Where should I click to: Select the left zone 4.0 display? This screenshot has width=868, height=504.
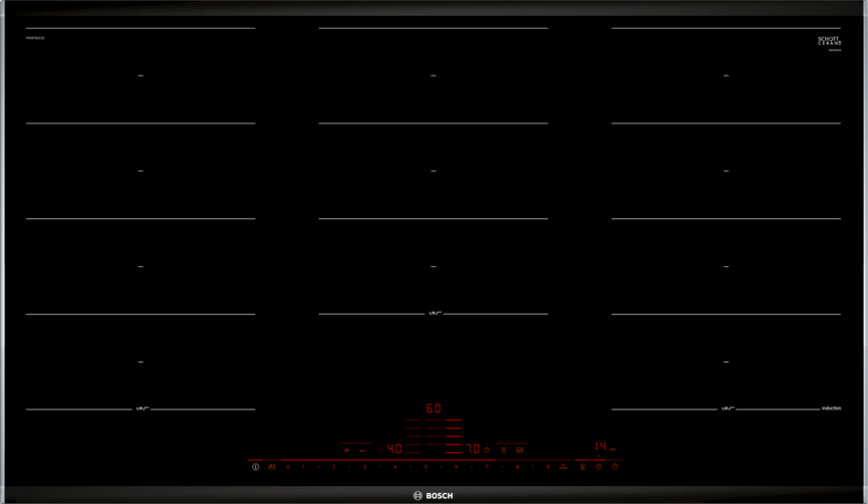(395, 448)
